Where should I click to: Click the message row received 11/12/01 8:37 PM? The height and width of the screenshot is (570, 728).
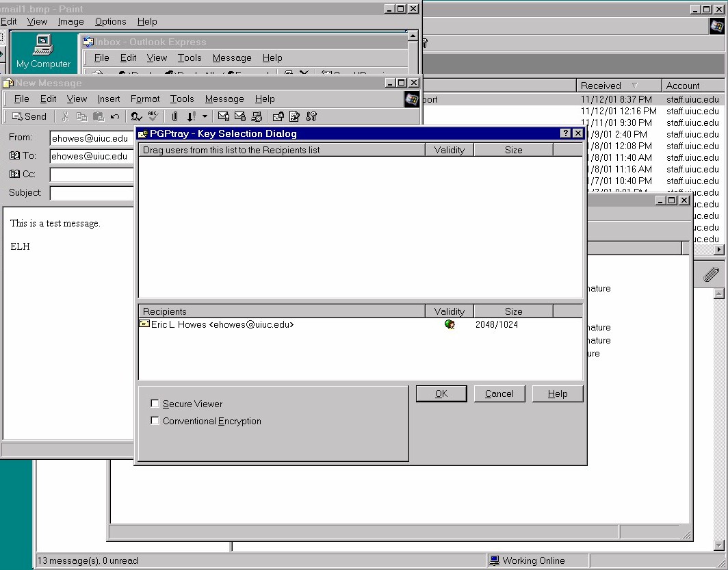coord(573,99)
